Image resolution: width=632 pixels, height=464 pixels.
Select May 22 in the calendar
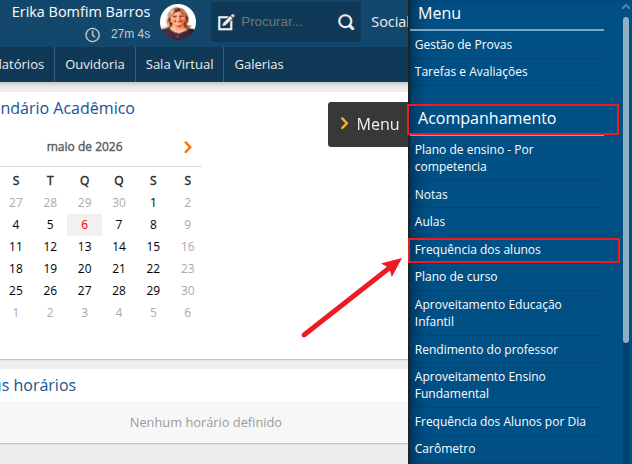[x=153, y=269]
